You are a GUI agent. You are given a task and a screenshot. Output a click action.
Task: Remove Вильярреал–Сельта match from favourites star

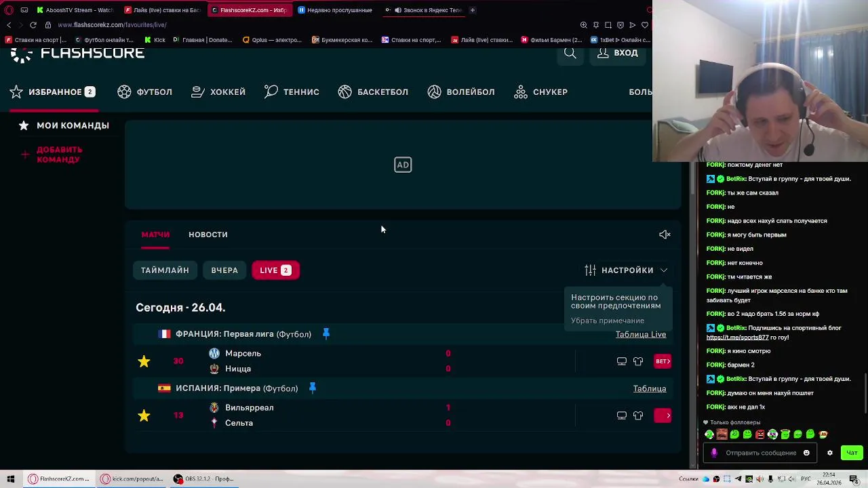pos(144,415)
